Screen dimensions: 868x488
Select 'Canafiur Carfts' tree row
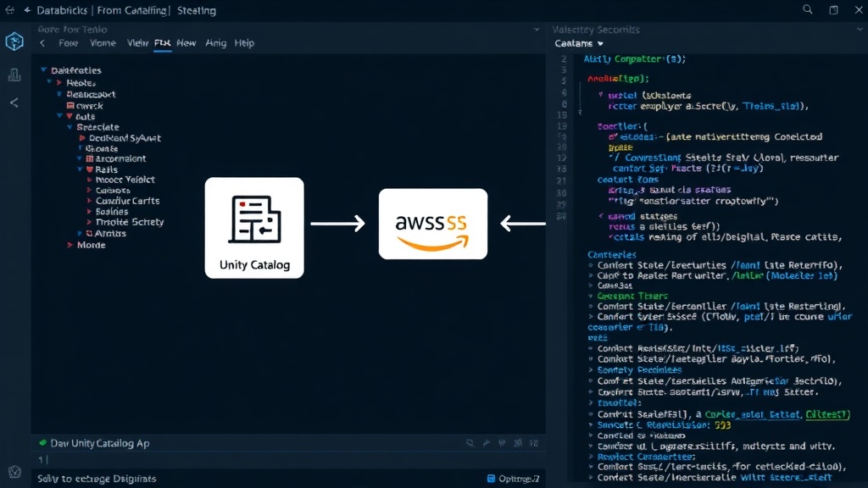[127, 201]
